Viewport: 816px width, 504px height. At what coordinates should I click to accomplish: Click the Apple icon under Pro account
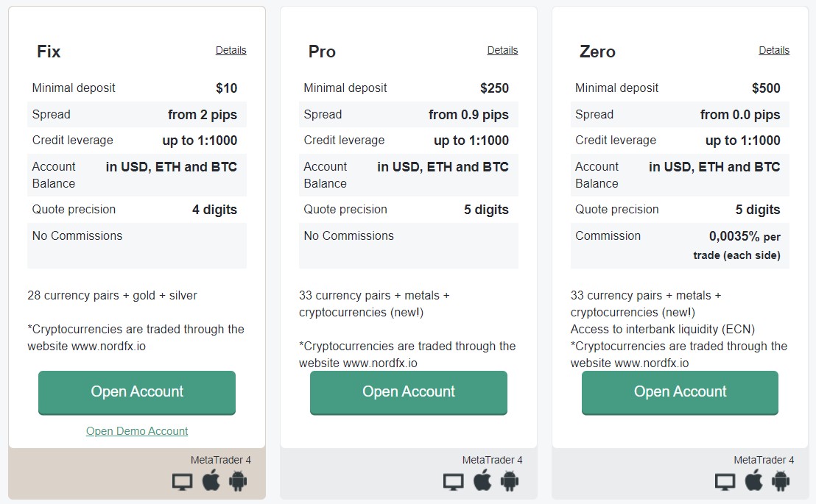click(482, 480)
